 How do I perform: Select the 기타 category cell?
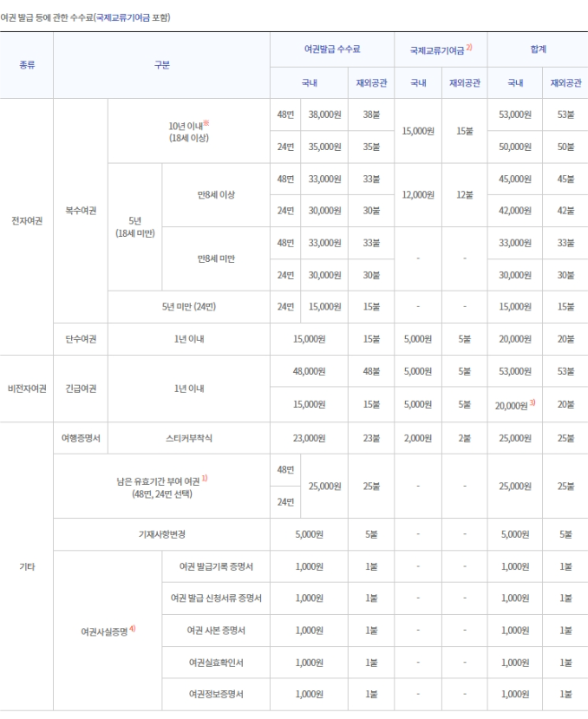point(27,566)
